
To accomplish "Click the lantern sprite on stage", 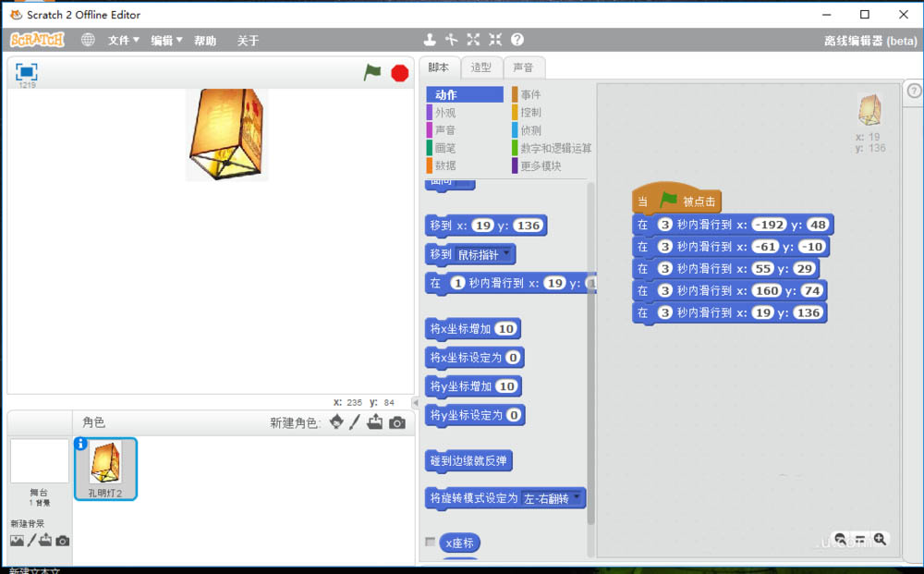I will pyautogui.click(x=227, y=134).
